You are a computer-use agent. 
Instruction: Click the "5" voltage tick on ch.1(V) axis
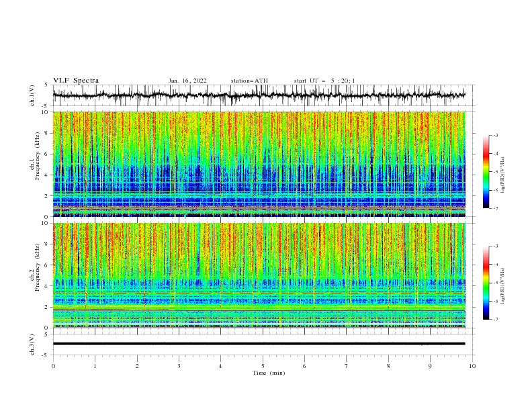pos(46,85)
